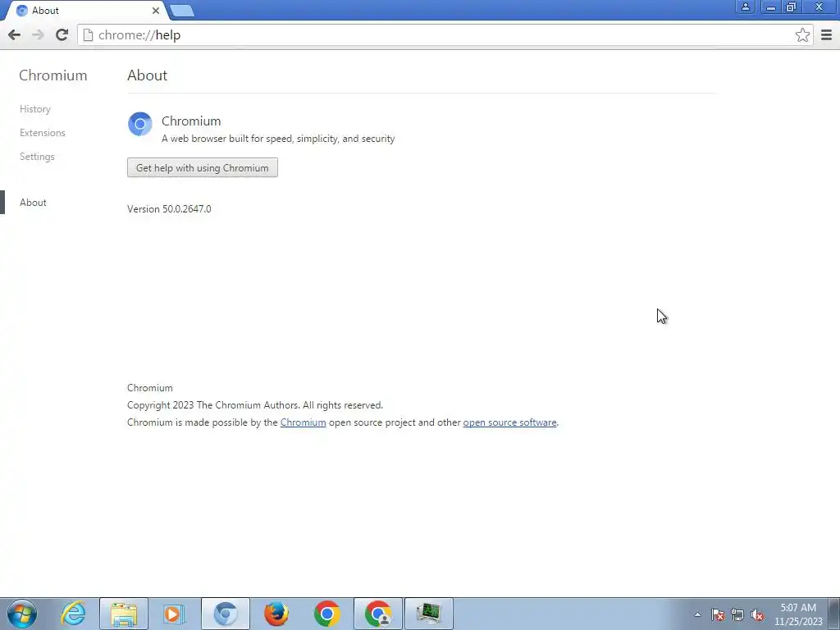Select the Version 50.0.2647.0 text
Viewport: 840px width, 630px height.
169,209
